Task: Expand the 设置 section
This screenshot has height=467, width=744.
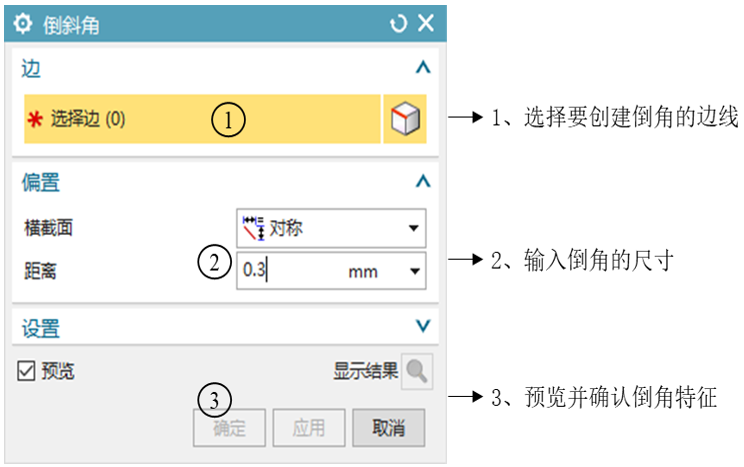Action: pos(422,326)
